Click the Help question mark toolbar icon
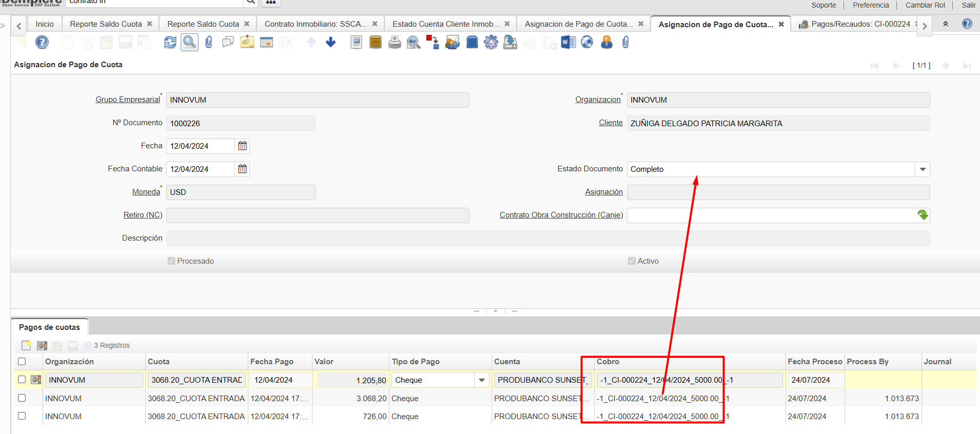980x434 pixels. (42, 42)
